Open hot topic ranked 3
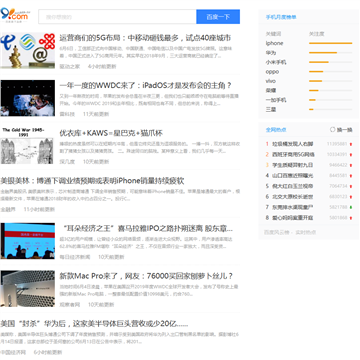 click(x=293, y=165)
